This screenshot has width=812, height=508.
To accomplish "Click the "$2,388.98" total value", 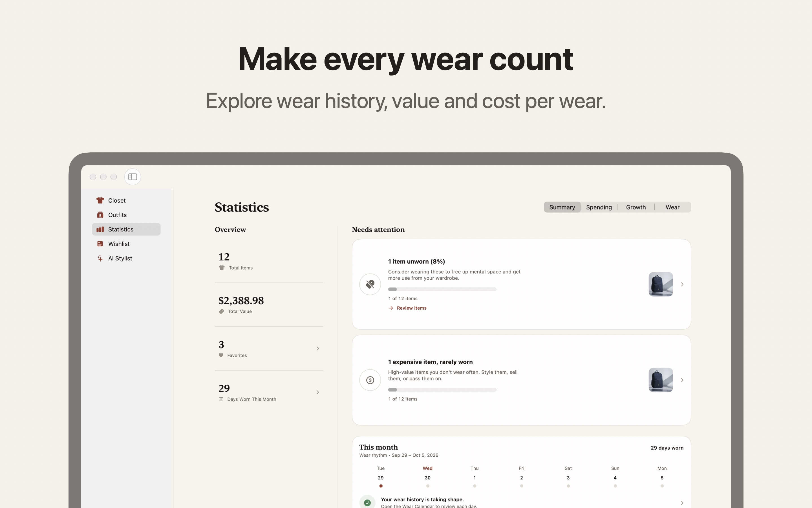I will (241, 300).
